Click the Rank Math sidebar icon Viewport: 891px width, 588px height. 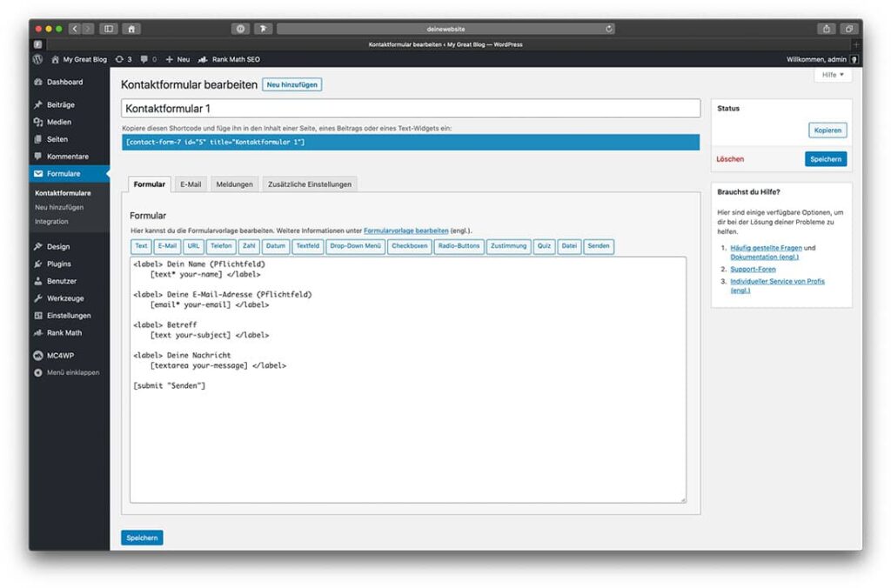point(38,332)
